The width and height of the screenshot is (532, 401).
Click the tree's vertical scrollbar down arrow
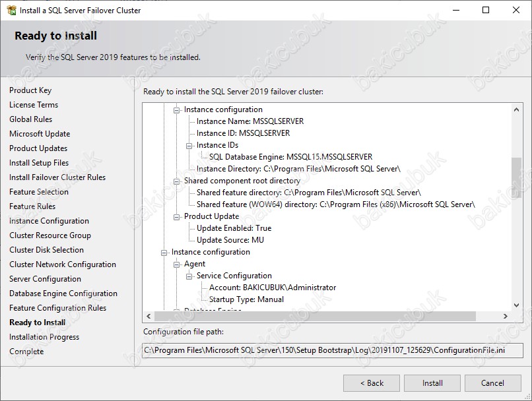[516, 305]
